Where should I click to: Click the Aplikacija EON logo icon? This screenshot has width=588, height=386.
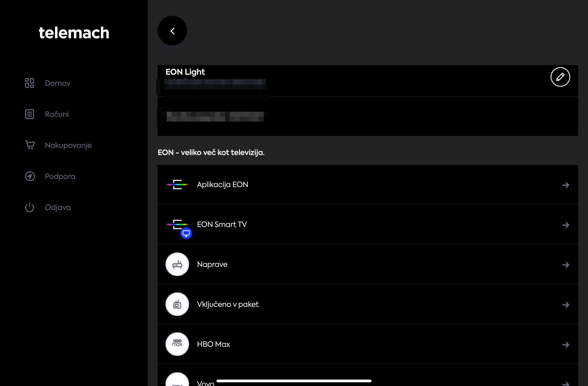click(177, 184)
